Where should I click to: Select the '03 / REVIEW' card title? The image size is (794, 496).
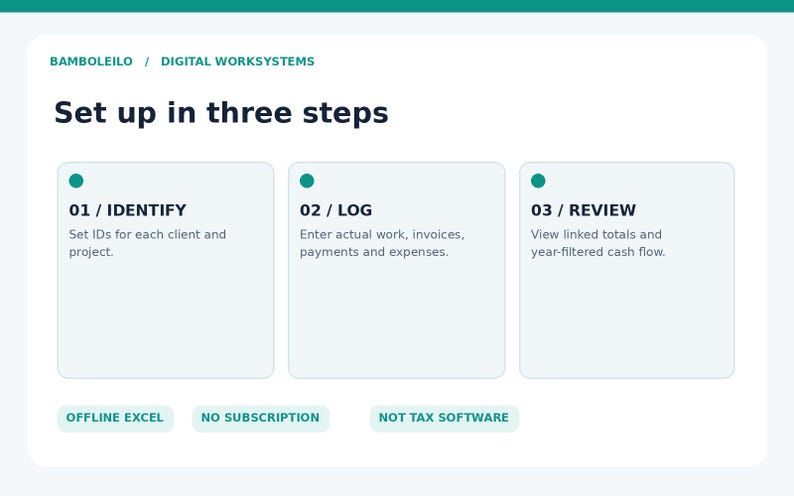[583, 210]
